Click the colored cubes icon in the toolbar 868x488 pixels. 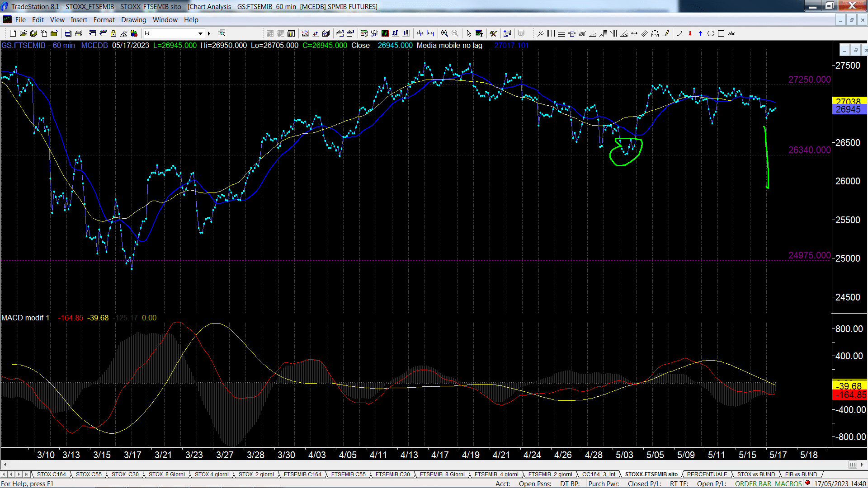(x=134, y=33)
